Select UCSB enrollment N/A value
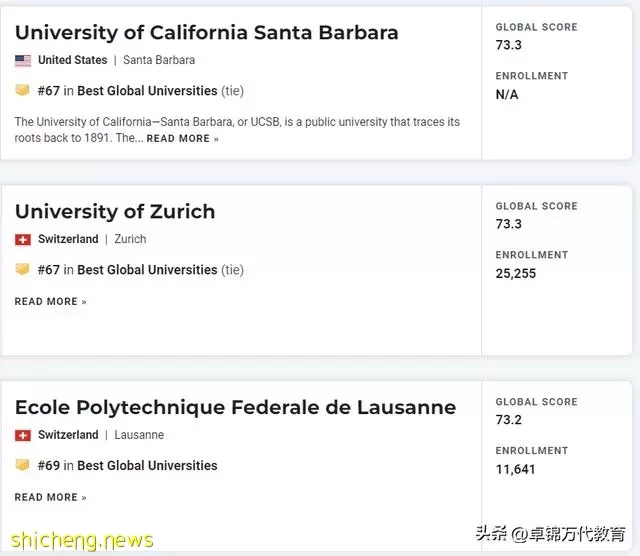 [507, 95]
